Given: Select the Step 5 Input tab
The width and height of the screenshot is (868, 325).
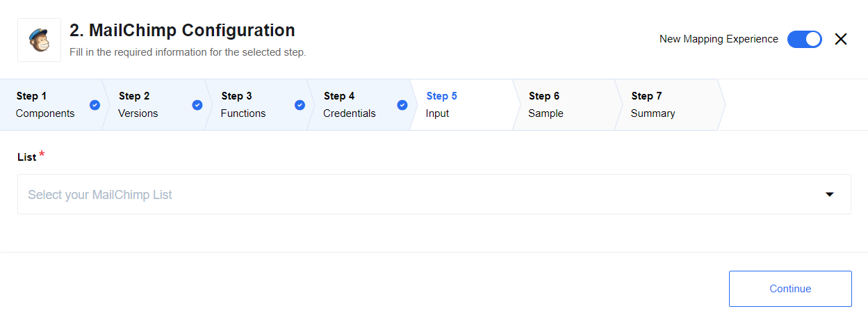Looking at the screenshot, I should tap(461, 104).
